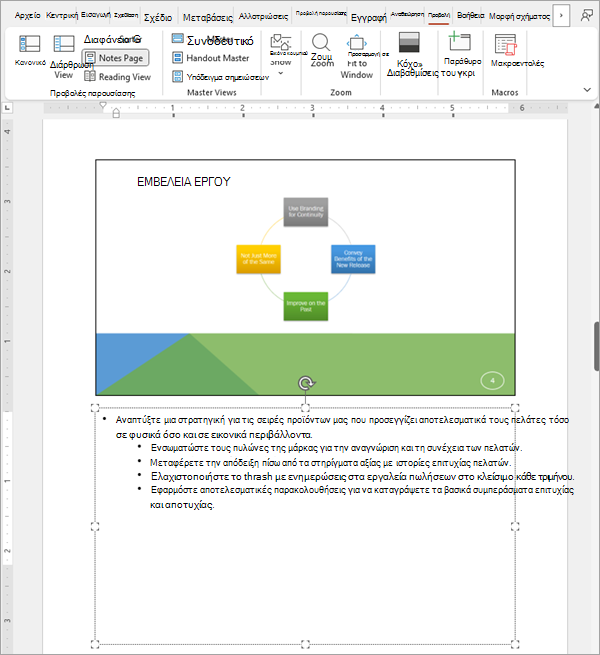
Task: Click the bottom-center handle of notes box
Action: point(305,644)
